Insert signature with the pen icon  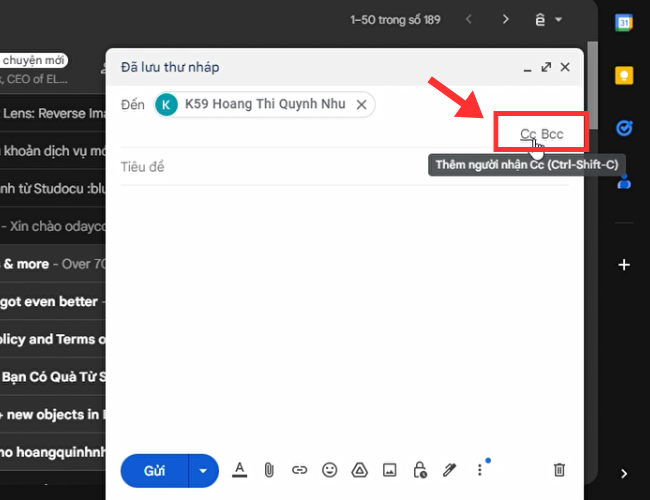tap(449, 469)
